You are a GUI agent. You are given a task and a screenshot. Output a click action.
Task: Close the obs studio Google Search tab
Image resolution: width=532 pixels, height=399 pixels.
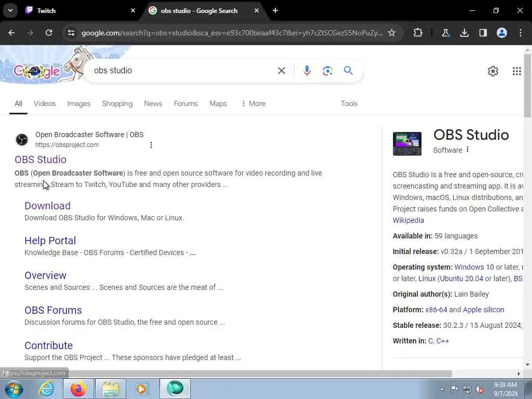coord(257,10)
